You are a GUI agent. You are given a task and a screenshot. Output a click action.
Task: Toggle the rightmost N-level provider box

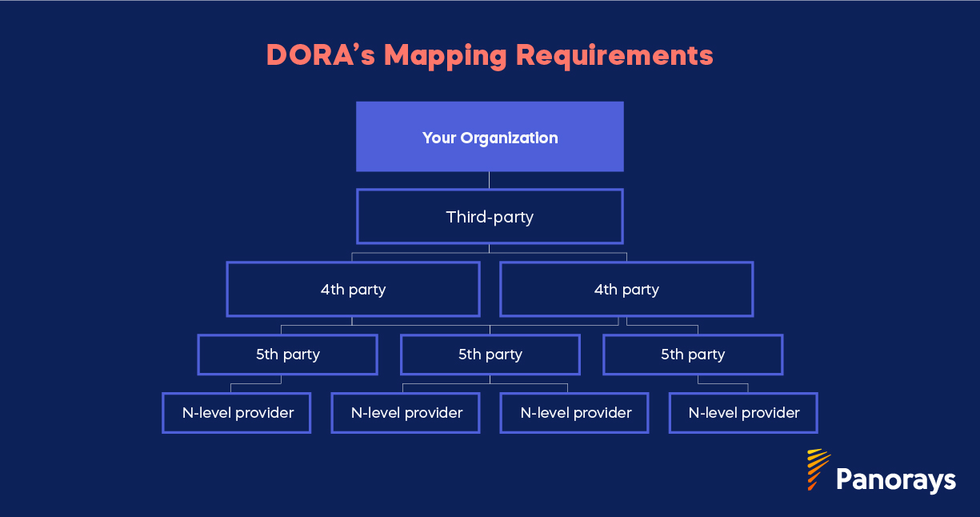(742, 412)
